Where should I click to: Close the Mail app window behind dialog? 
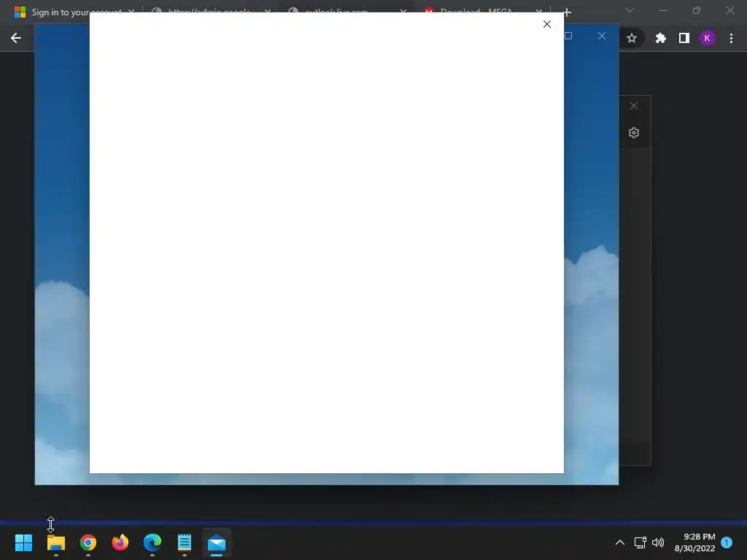point(602,36)
